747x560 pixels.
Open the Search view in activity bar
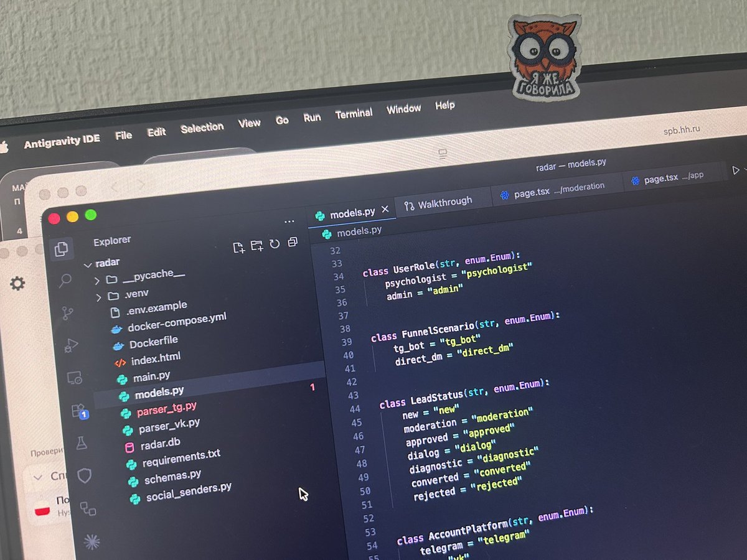pyautogui.click(x=65, y=281)
